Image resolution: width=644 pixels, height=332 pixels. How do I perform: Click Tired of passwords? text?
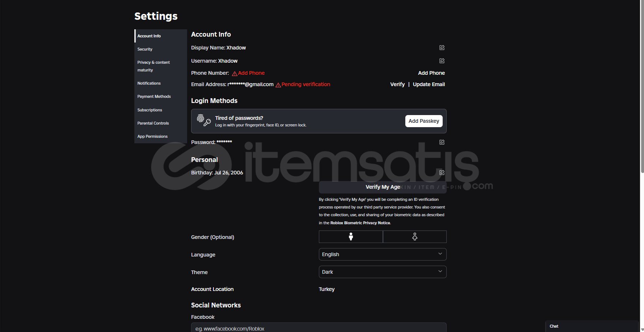point(239,118)
